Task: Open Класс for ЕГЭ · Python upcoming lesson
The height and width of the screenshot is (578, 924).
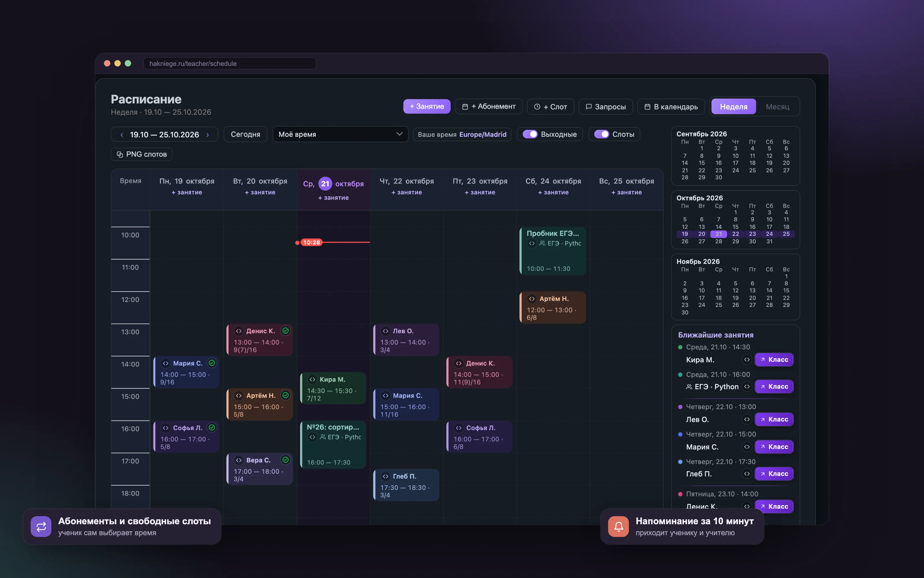Action: pos(774,386)
